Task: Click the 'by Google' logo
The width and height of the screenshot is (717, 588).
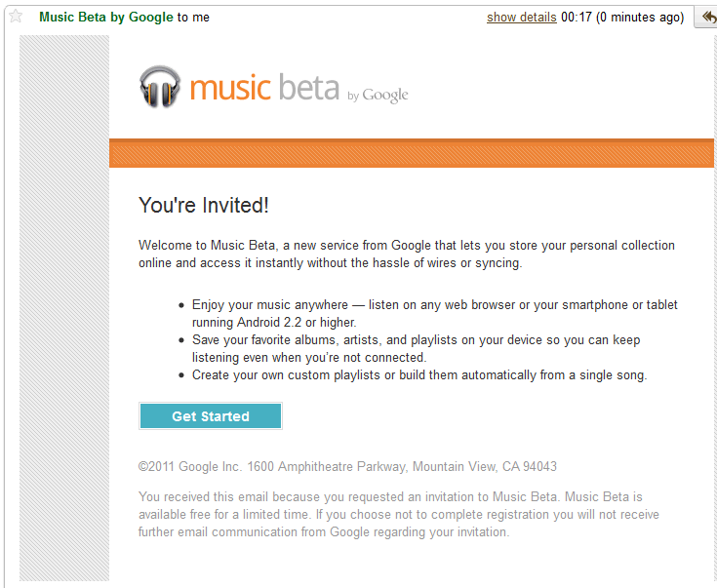Action: tap(378, 95)
